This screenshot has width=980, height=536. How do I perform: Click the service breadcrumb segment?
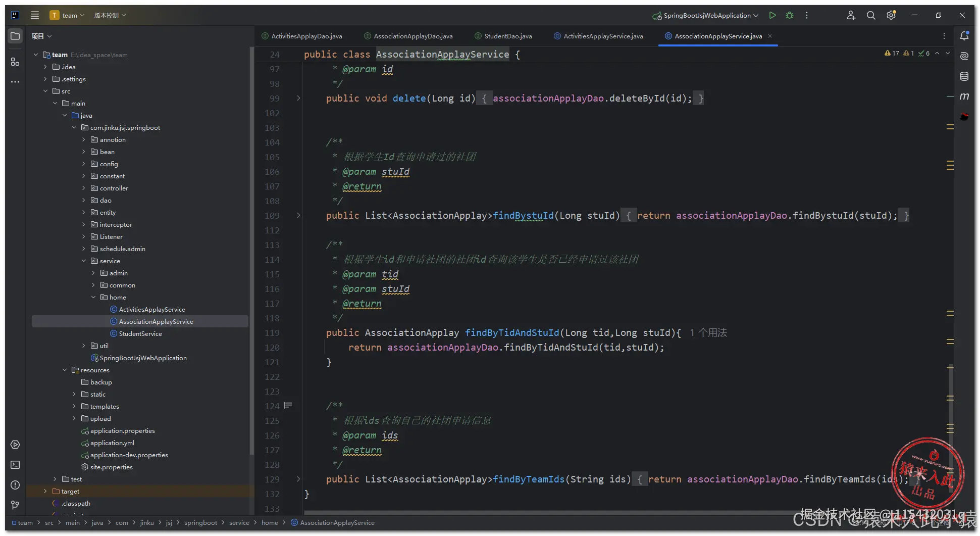(x=239, y=522)
